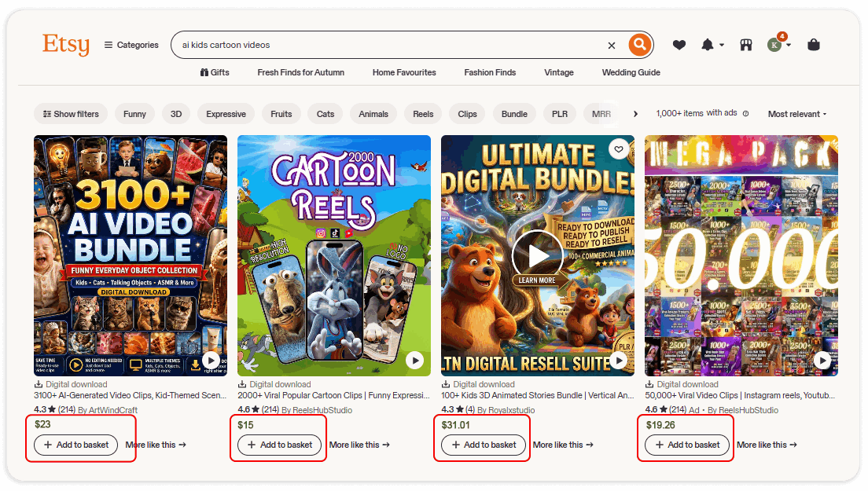The width and height of the screenshot is (868, 491).
Task: Add the $19.26 item to basket
Action: pyautogui.click(x=687, y=445)
